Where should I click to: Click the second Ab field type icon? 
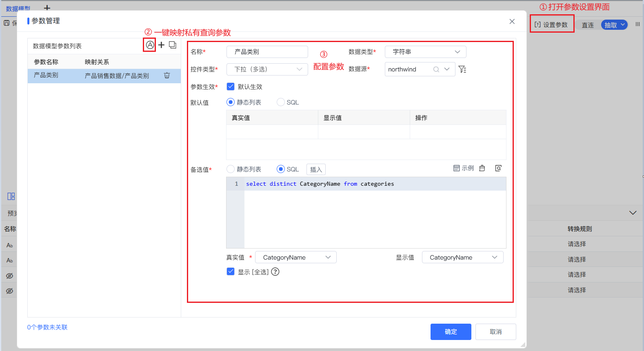tap(10, 260)
